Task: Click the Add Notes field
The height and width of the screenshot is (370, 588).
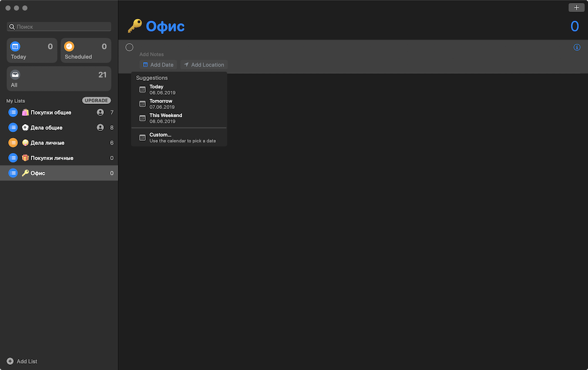Action: click(x=152, y=55)
